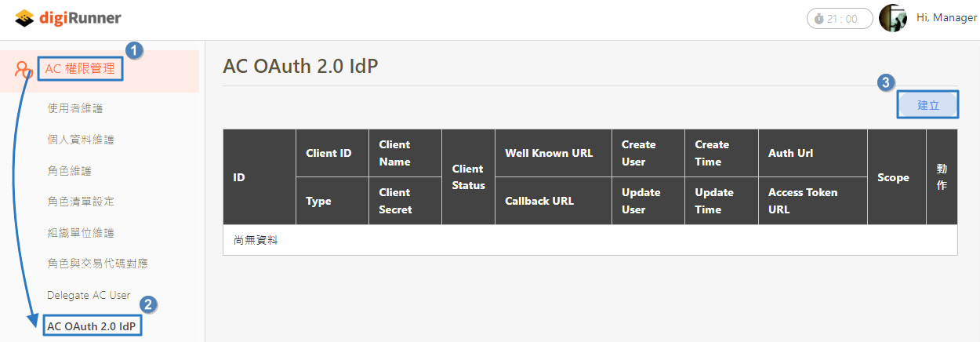Open the Manager user avatar
This screenshot has height=342, width=980.
pos(893,18)
